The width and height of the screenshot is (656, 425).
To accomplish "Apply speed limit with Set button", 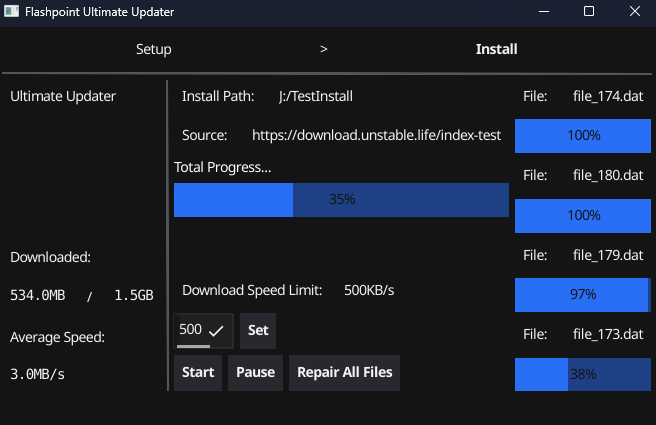I will click(x=258, y=330).
